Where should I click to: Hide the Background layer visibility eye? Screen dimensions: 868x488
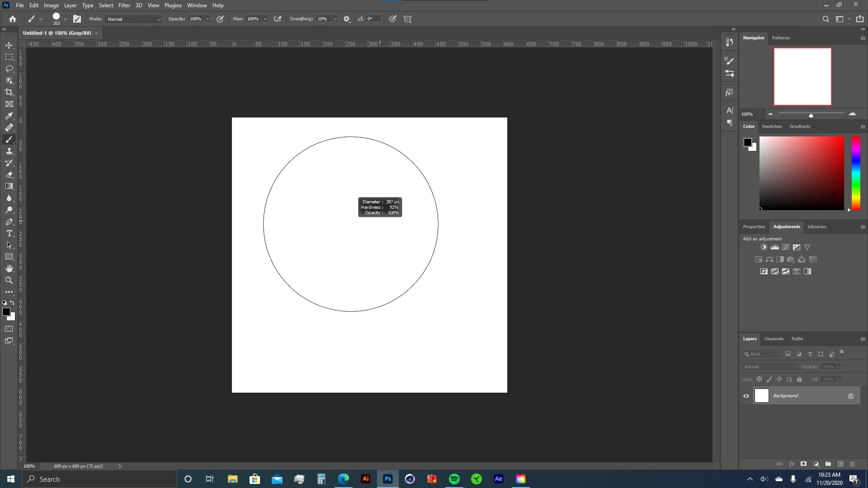[x=746, y=396]
